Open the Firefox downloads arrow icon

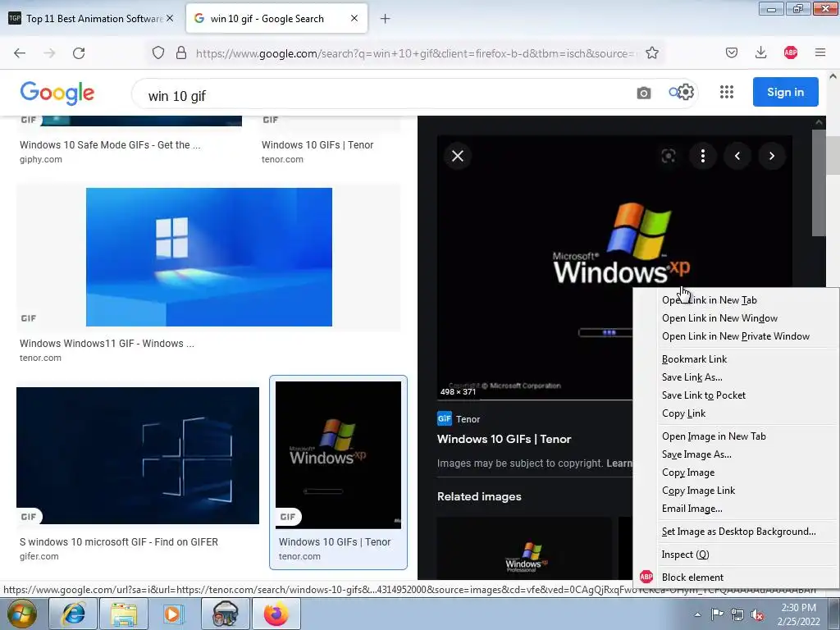pos(760,52)
